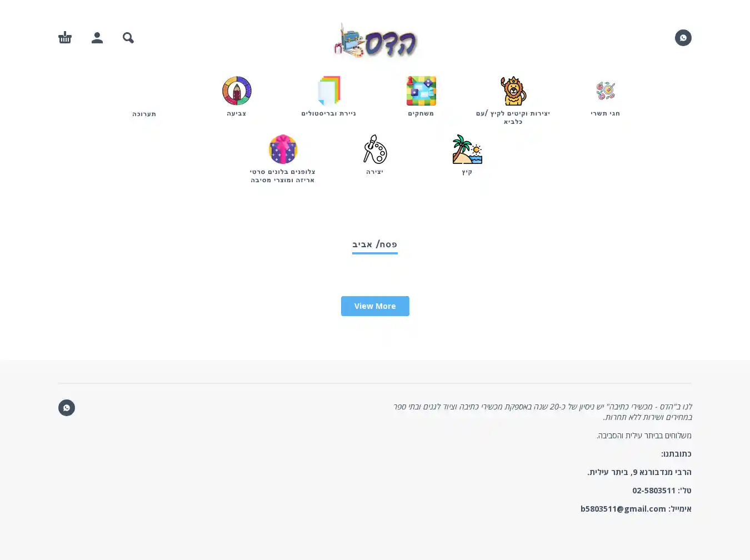
Task: Open the search magnifier icon
Action: (x=128, y=38)
